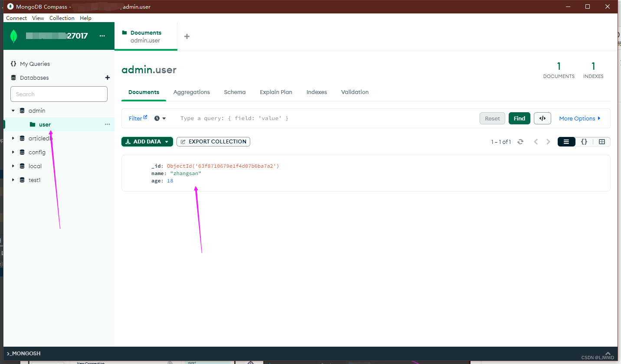The width and height of the screenshot is (621, 364).
Task: Click the Reset button
Action: tap(492, 118)
